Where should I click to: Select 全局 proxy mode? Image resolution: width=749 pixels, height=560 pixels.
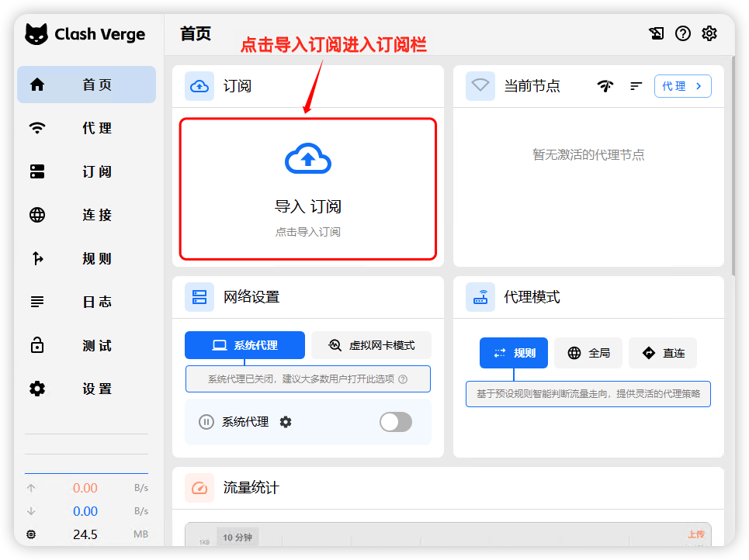click(x=588, y=353)
